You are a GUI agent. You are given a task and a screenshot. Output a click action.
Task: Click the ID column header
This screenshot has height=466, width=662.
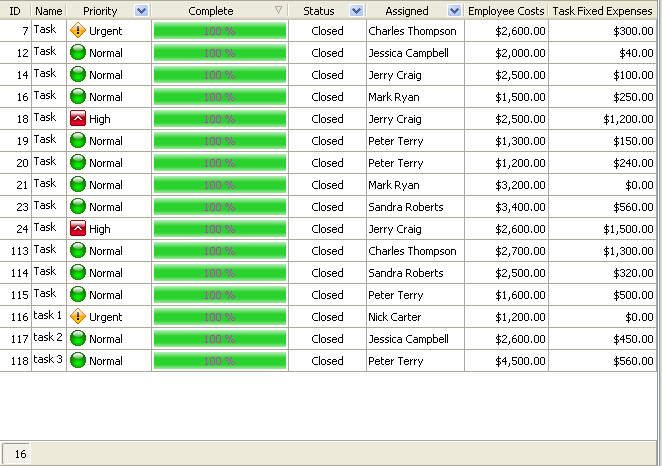pyautogui.click(x=15, y=11)
